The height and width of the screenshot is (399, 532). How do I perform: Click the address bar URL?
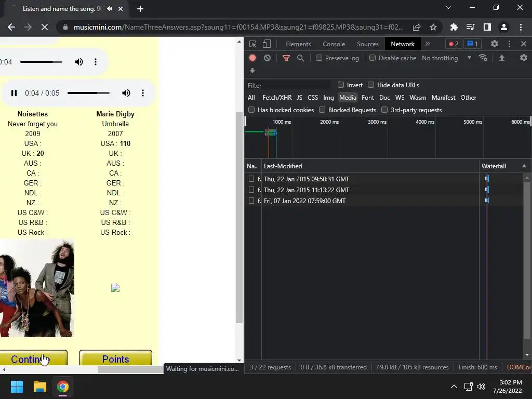[x=238, y=27]
